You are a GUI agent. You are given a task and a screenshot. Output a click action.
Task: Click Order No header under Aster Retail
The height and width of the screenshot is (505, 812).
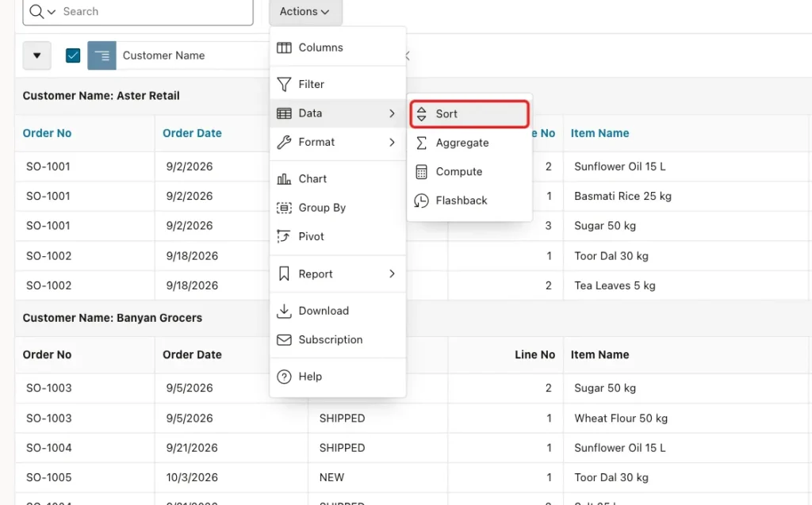pos(47,133)
